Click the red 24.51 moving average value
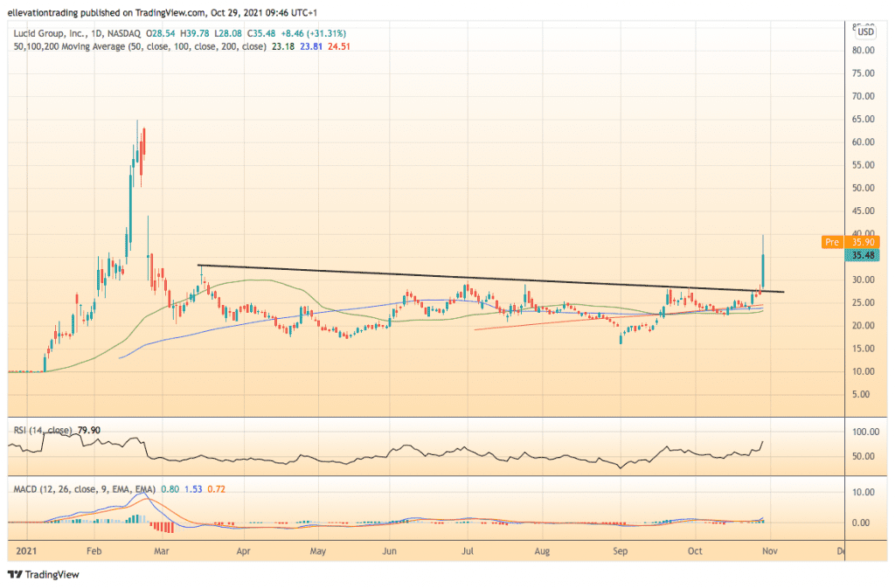 (x=339, y=47)
